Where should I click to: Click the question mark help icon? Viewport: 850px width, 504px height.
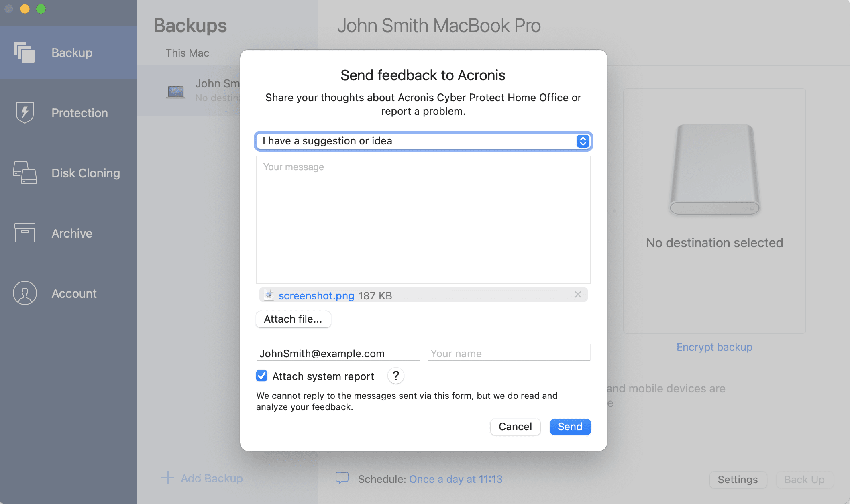tap(395, 376)
